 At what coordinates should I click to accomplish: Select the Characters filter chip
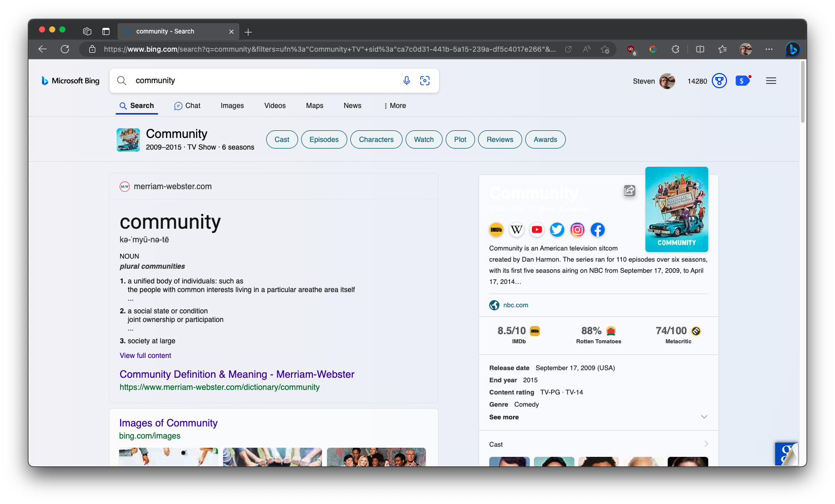(376, 139)
